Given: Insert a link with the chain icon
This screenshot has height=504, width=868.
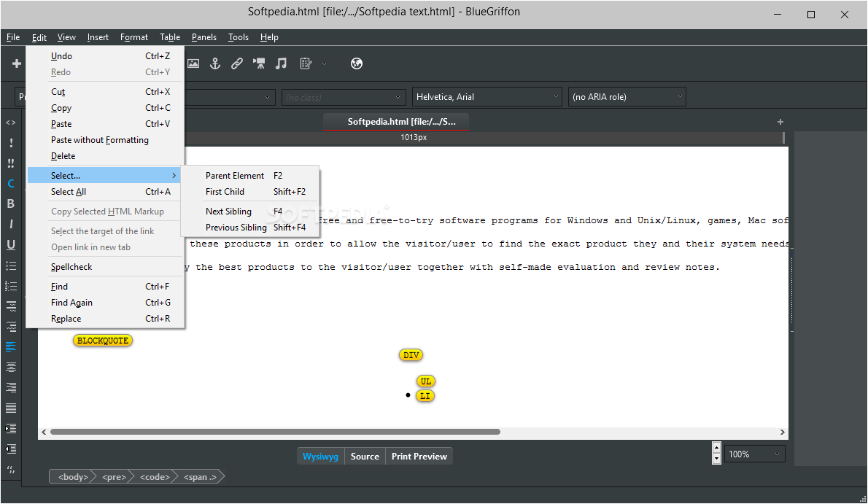Looking at the screenshot, I should (x=237, y=63).
